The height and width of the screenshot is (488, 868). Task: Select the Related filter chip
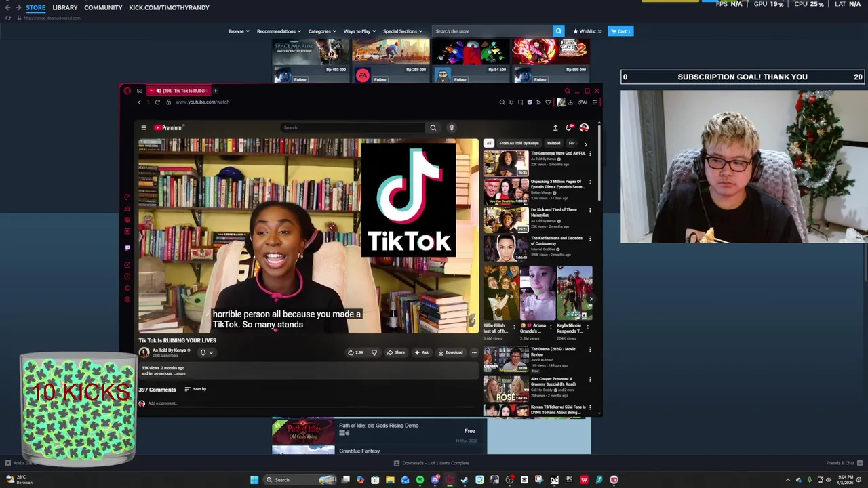click(x=553, y=143)
